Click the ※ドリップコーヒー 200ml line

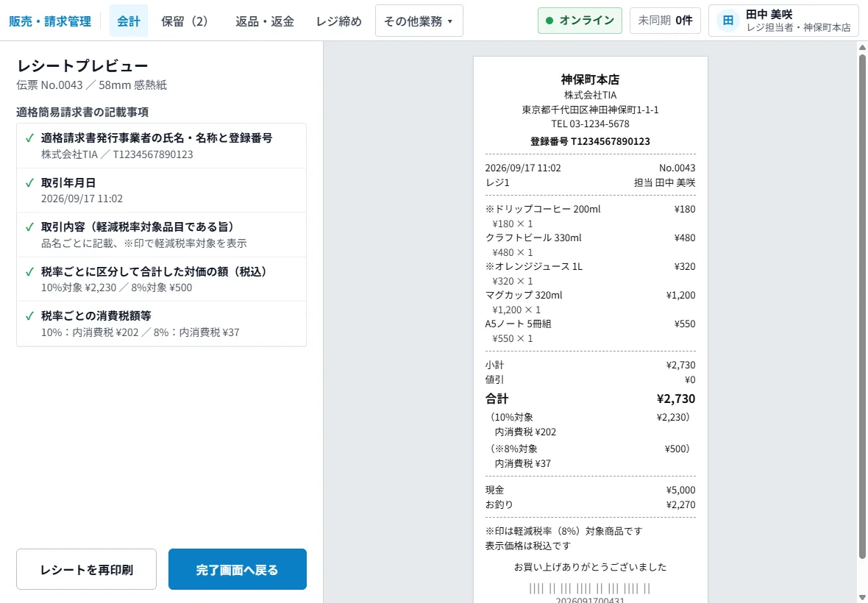point(590,209)
